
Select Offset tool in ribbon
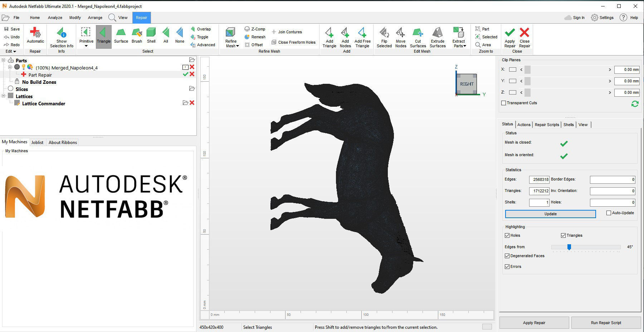[x=254, y=45]
